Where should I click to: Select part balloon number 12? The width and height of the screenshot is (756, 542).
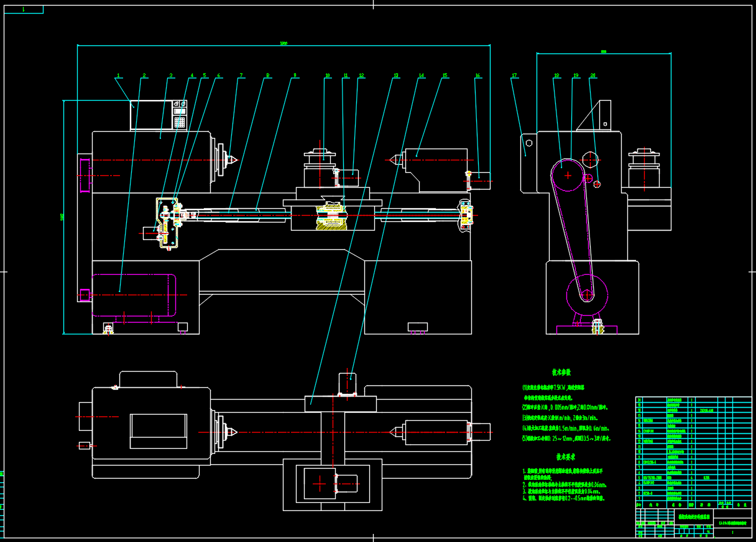pos(361,75)
